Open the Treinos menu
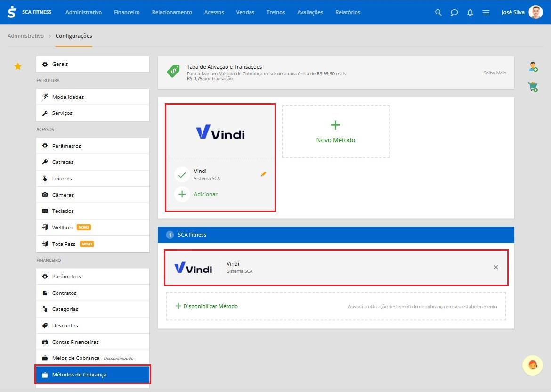Image resolution: width=551 pixels, height=392 pixels. [x=276, y=12]
